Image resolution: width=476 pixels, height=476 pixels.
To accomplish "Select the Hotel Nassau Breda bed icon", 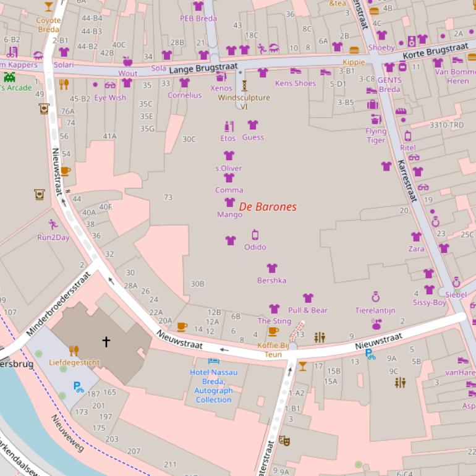I will (x=213, y=360).
